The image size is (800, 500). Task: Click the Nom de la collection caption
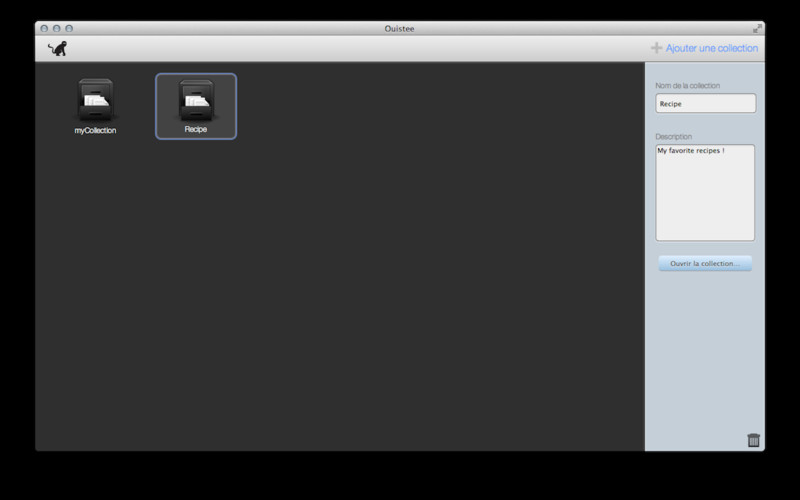pos(688,85)
